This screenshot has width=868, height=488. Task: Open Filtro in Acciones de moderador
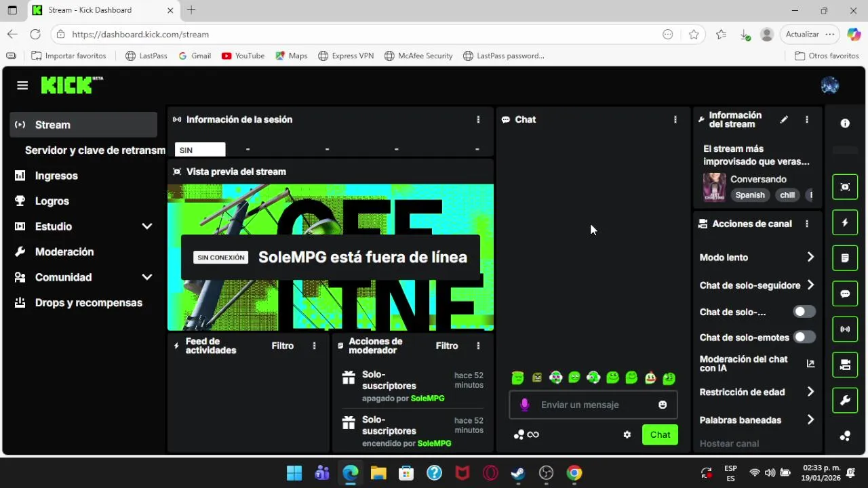pyautogui.click(x=447, y=346)
